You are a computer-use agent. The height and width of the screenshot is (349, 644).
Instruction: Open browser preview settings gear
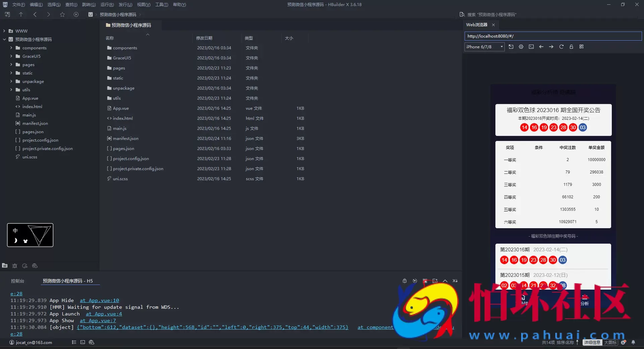521,47
